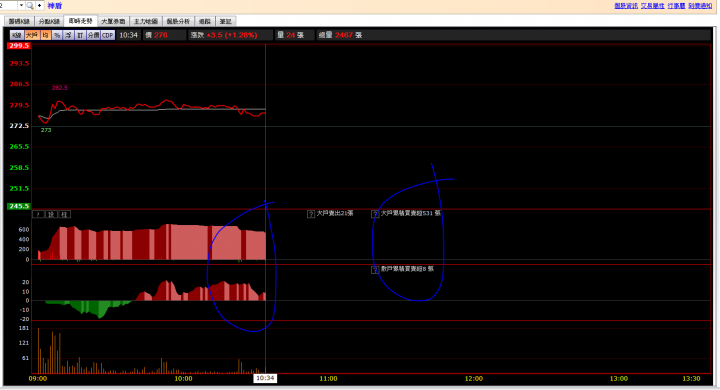
Task: Toggle the % percent scale button
Action: (57, 35)
